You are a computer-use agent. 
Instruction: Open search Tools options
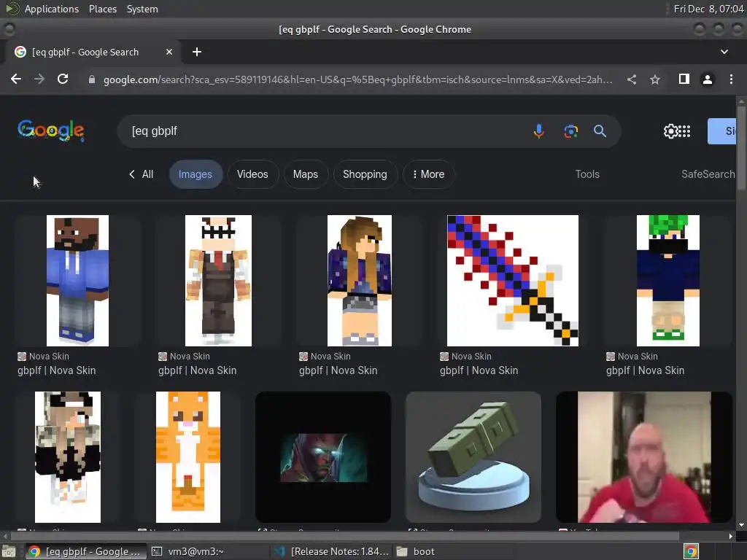pyautogui.click(x=587, y=174)
